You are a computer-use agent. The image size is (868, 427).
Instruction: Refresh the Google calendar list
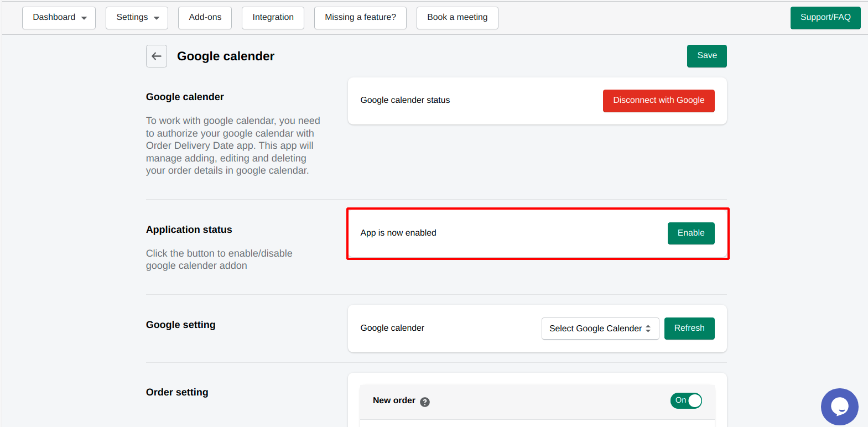tap(689, 329)
